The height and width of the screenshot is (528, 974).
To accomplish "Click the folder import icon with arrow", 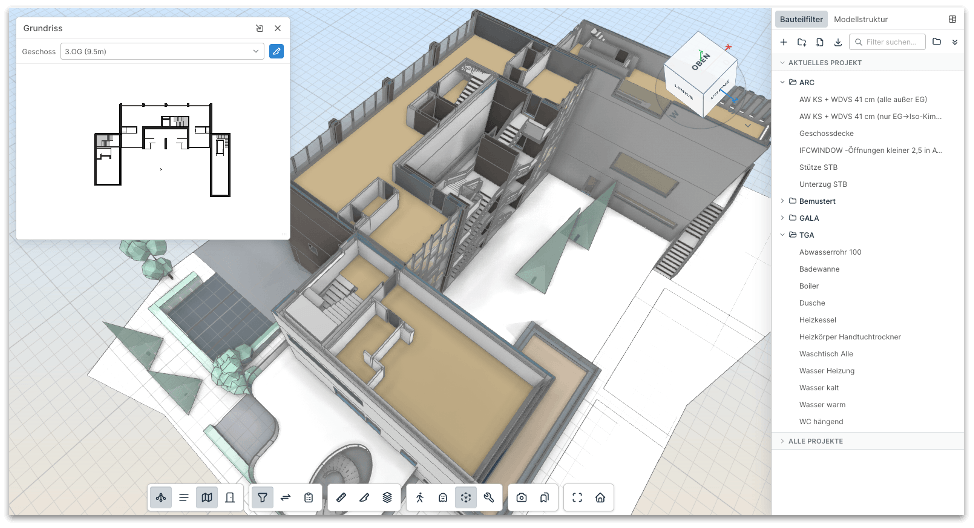I will (802, 42).
